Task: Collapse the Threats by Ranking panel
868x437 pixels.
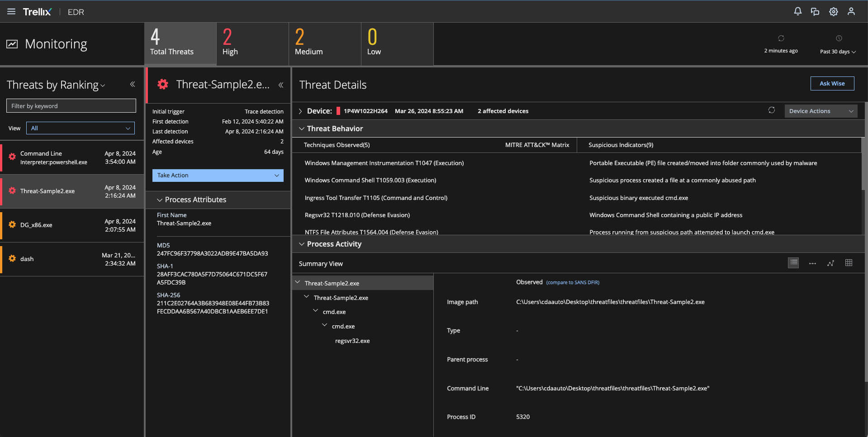Action: tap(133, 84)
